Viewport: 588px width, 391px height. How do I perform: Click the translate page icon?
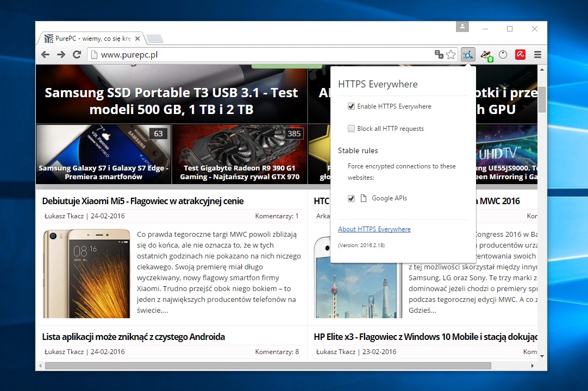pos(439,54)
